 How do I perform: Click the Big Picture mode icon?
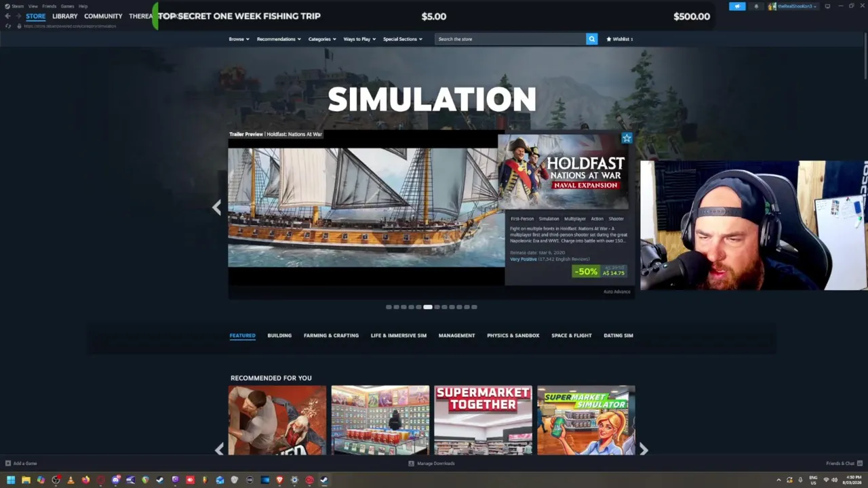[827, 6]
